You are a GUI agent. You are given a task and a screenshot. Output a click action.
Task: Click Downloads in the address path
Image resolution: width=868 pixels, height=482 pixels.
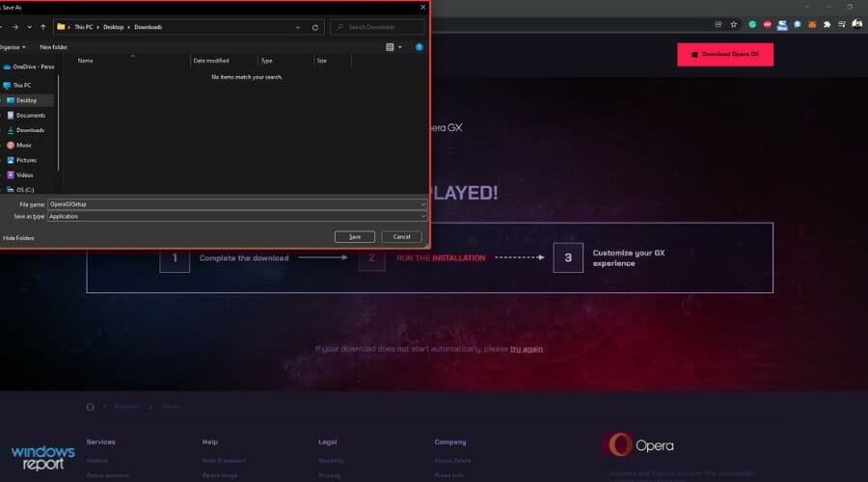tap(149, 27)
